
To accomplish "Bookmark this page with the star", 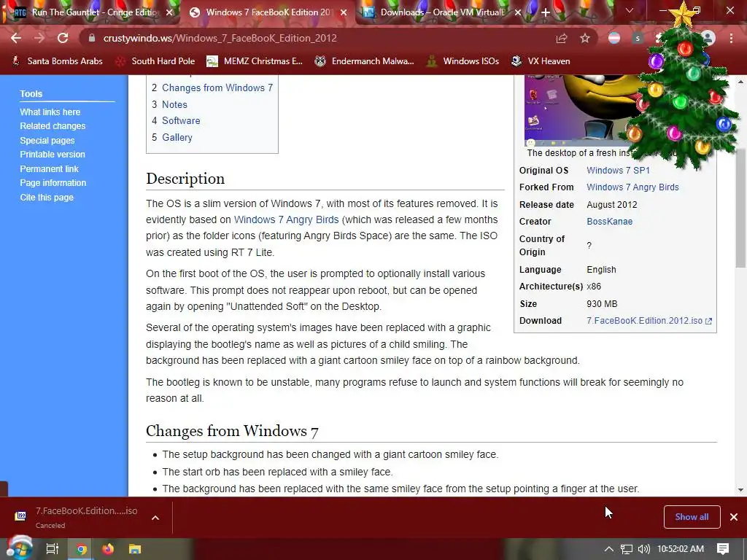I will coord(585,38).
